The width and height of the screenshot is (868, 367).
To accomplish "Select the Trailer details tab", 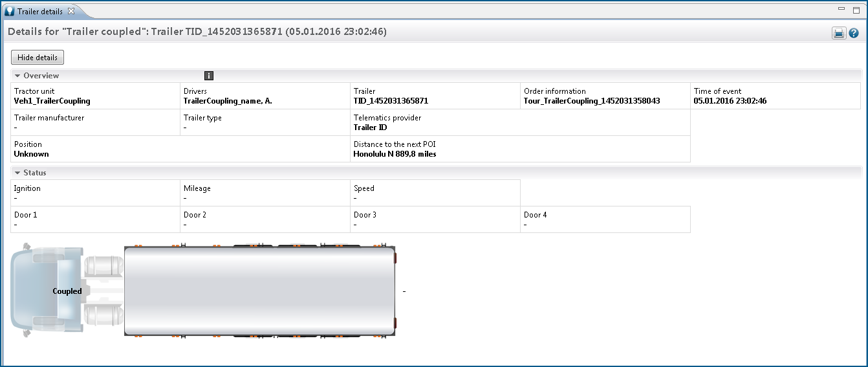I will pos(39,11).
